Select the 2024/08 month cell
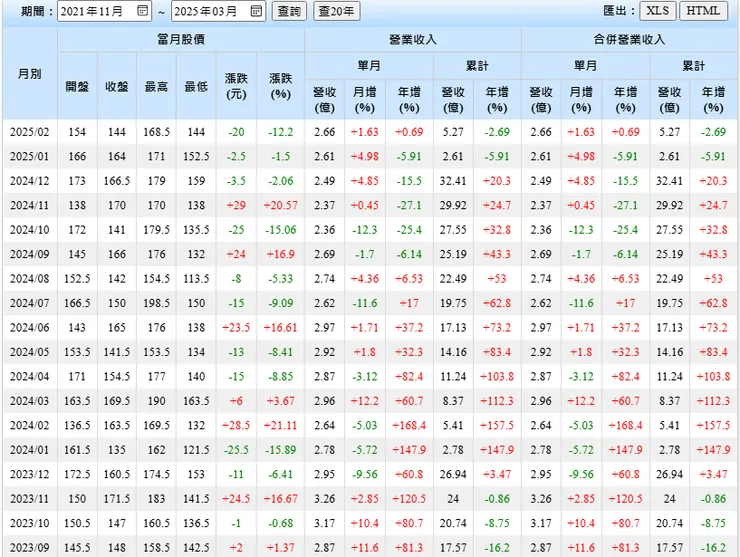 pyautogui.click(x=30, y=278)
